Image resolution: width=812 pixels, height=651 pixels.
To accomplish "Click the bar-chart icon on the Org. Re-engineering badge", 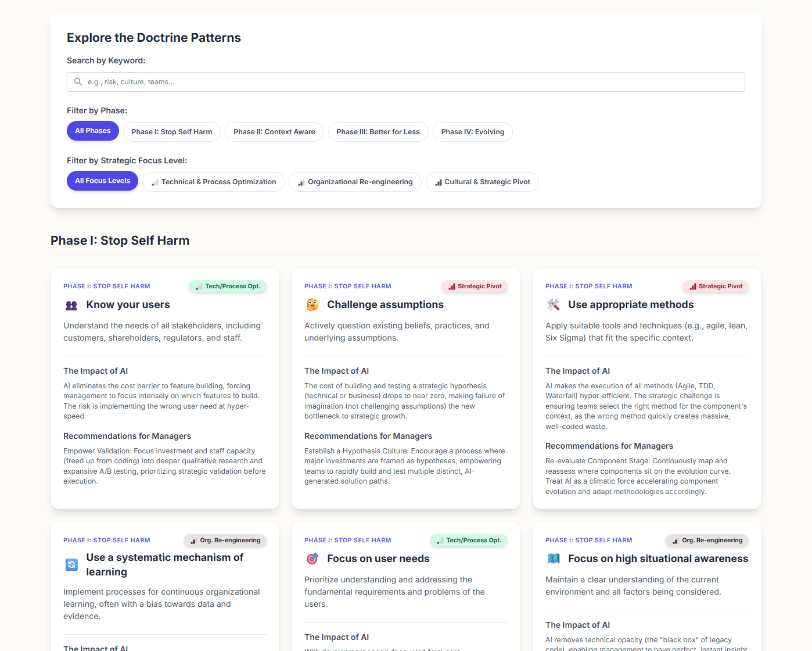I will [192, 541].
